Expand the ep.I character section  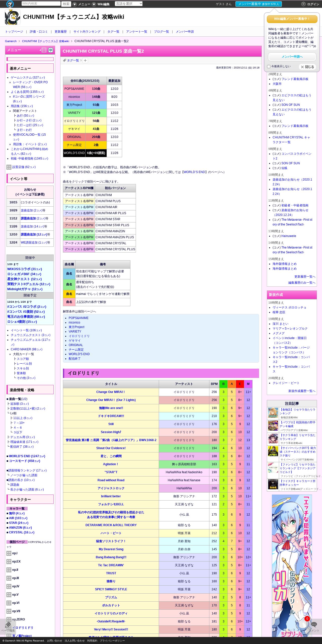coord(9,553)
